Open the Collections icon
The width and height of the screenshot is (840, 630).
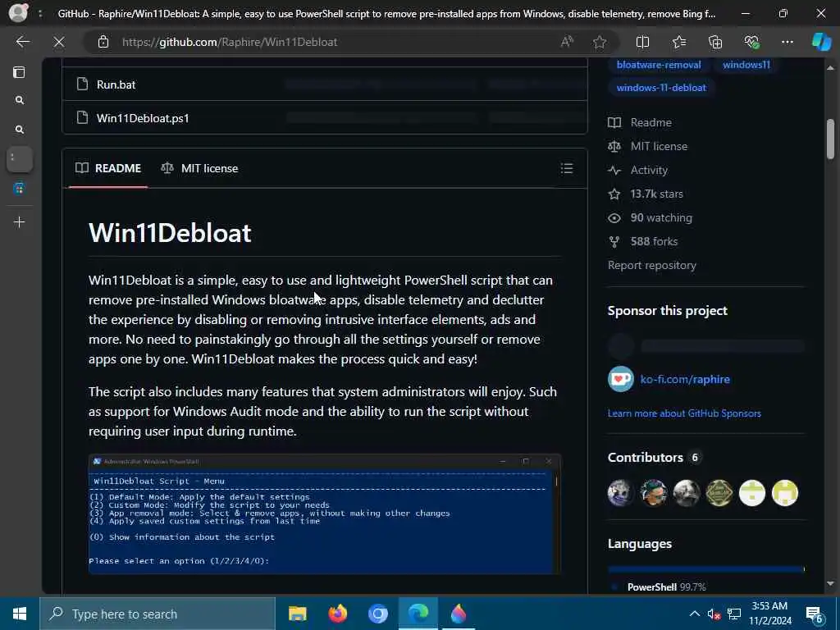[715, 42]
